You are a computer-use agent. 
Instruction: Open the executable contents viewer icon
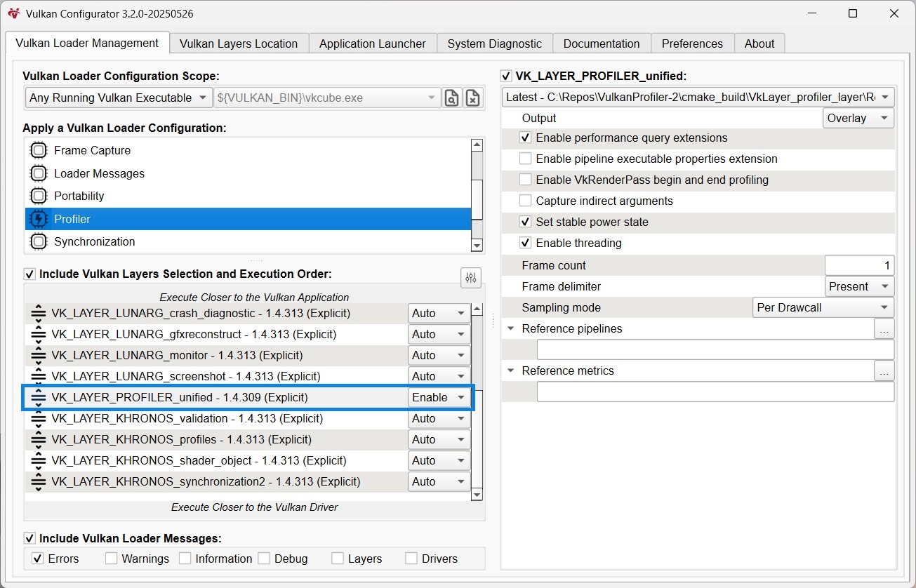pyautogui.click(x=451, y=98)
